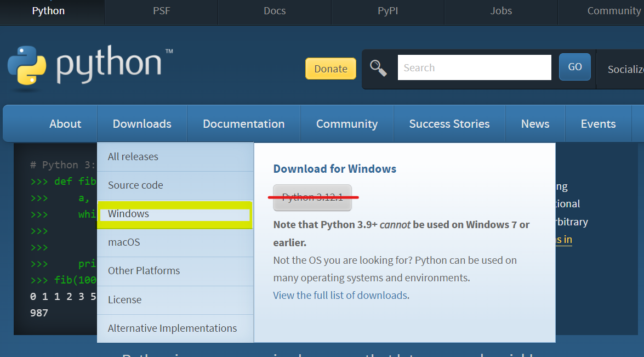
Task: Select macOS in Downloads dropdown
Action: click(175, 242)
